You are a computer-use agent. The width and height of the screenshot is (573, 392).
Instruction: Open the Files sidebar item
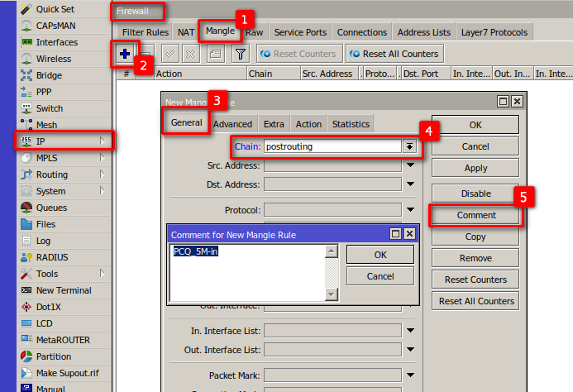tap(45, 224)
